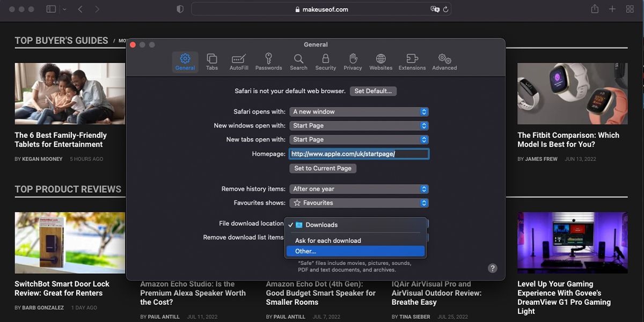Open the Security preferences pane
The height and width of the screenshot is (322, 644).
click(325, 62)
